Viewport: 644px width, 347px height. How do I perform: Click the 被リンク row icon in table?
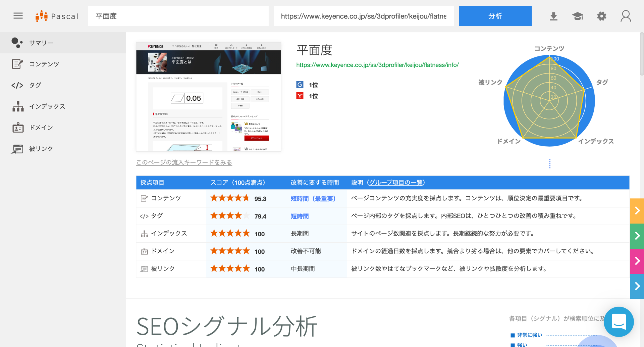[x=144, y=269]
